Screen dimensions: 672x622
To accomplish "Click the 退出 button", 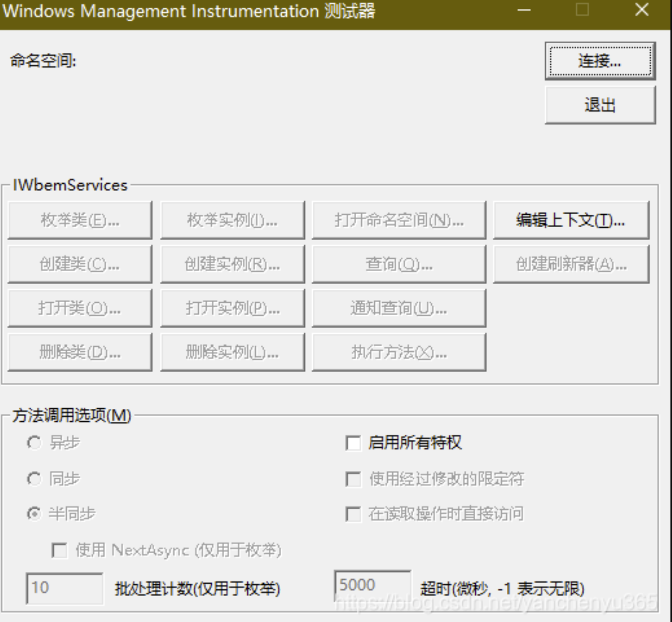I will [x=599, y=104].
